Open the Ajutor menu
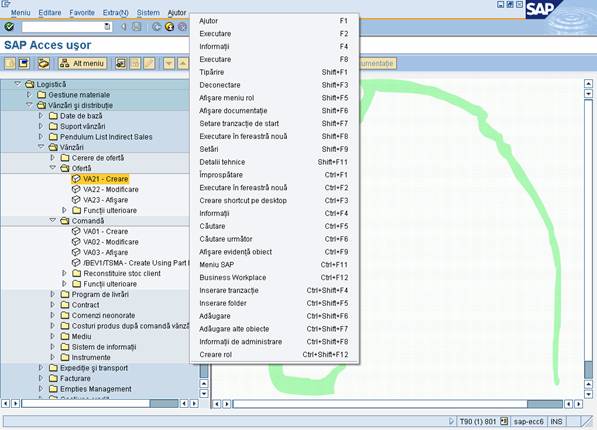Screen dimensions: 597x430 [177, 13]
